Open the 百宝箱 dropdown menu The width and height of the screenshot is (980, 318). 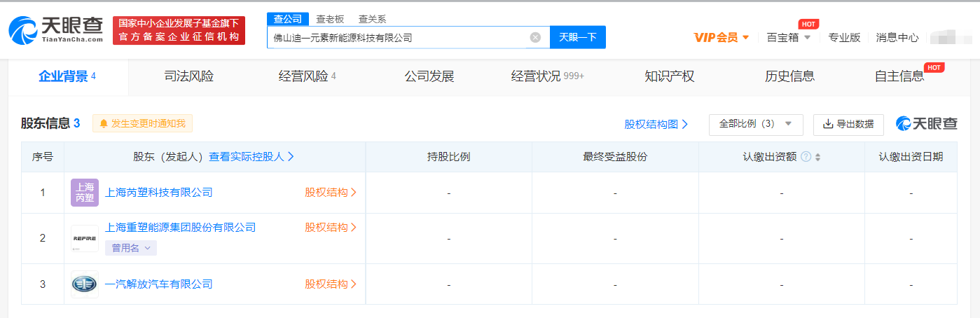[789, 38]
